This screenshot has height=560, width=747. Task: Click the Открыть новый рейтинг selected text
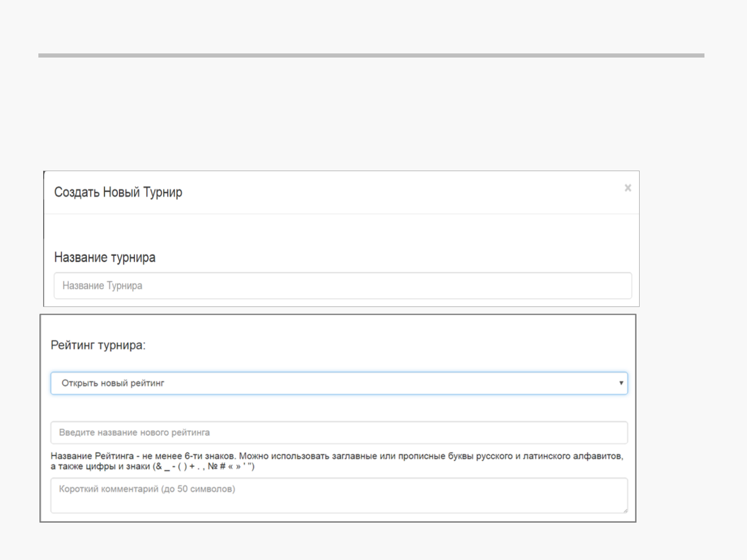pyautogui.click(x=113, y=383)
